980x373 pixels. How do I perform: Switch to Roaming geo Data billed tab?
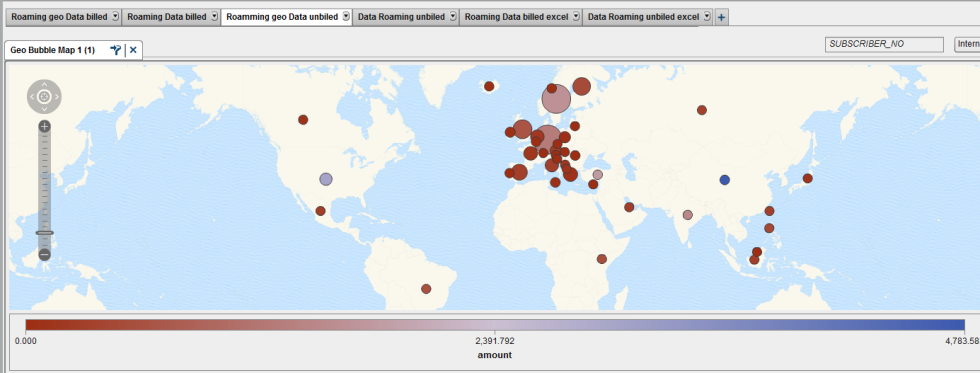(x=59, y=17)
